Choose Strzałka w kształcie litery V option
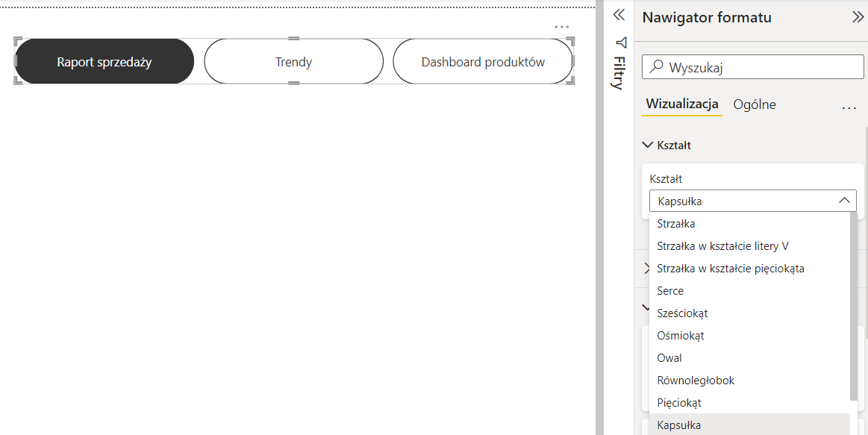The width and height of the screenshot is (868, 435). pyautogui.click(x=749, y=246)
